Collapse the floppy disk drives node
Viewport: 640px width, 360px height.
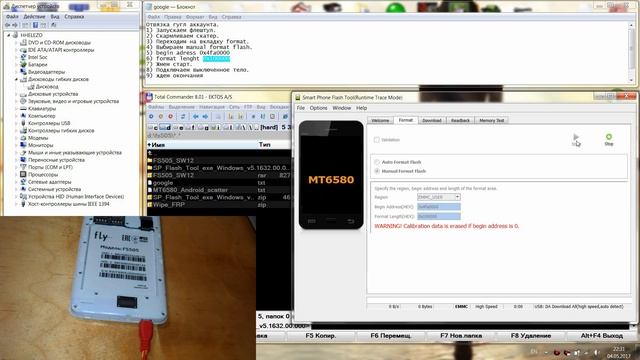[x=16, y=79]
